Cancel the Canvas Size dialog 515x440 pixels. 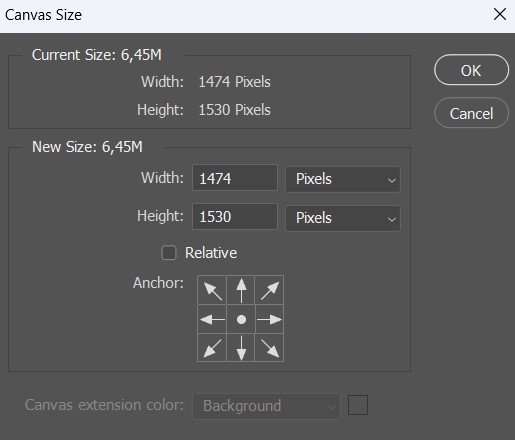471,113
